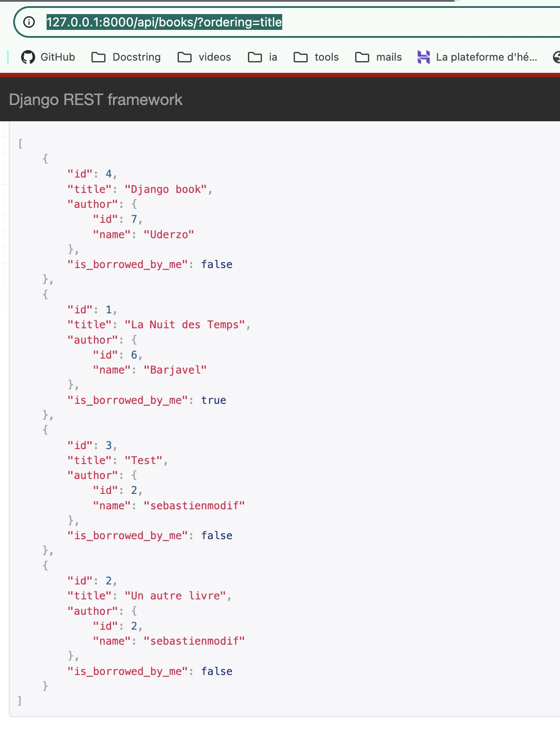The width and height of the screenshot is (560, 740).
Task: Open the Docstring bookmarks folder
Action: (126, 57)
